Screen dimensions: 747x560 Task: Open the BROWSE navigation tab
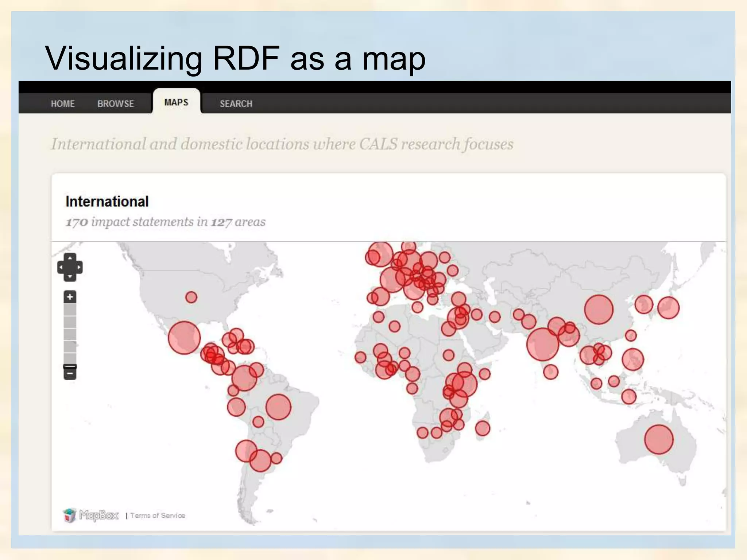coord(116,104)
